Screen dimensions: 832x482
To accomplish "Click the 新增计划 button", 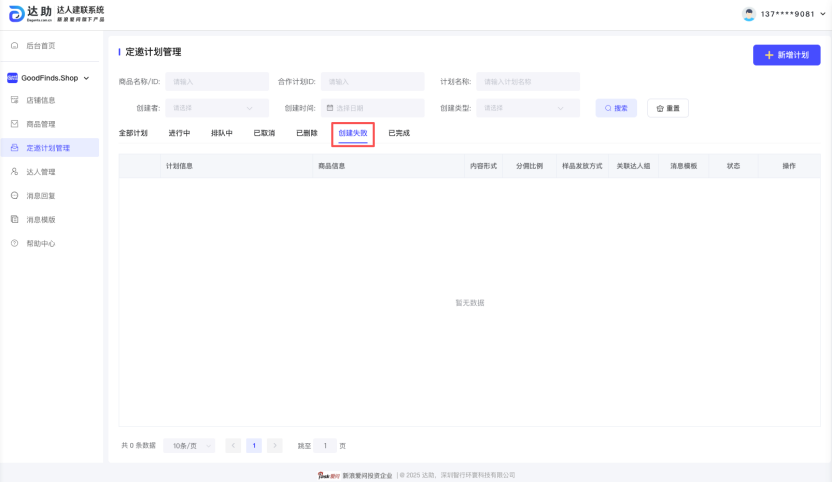I will click(x=786, y=55).
